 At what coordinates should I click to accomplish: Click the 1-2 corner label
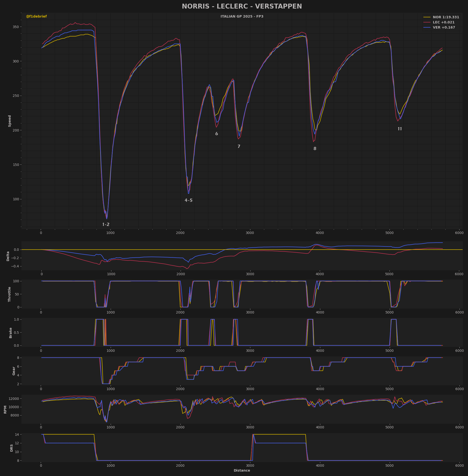coord(106,225)
